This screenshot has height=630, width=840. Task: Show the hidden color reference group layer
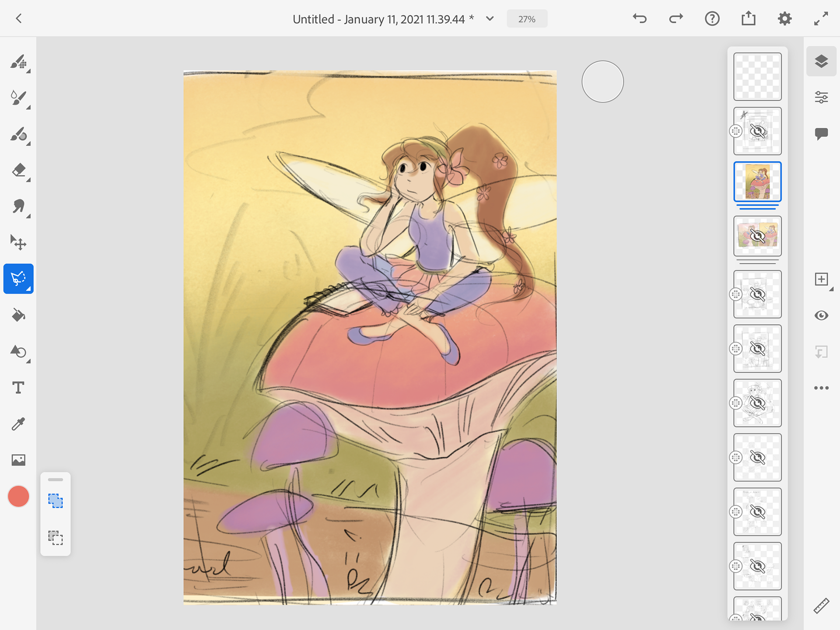[757, 236]
